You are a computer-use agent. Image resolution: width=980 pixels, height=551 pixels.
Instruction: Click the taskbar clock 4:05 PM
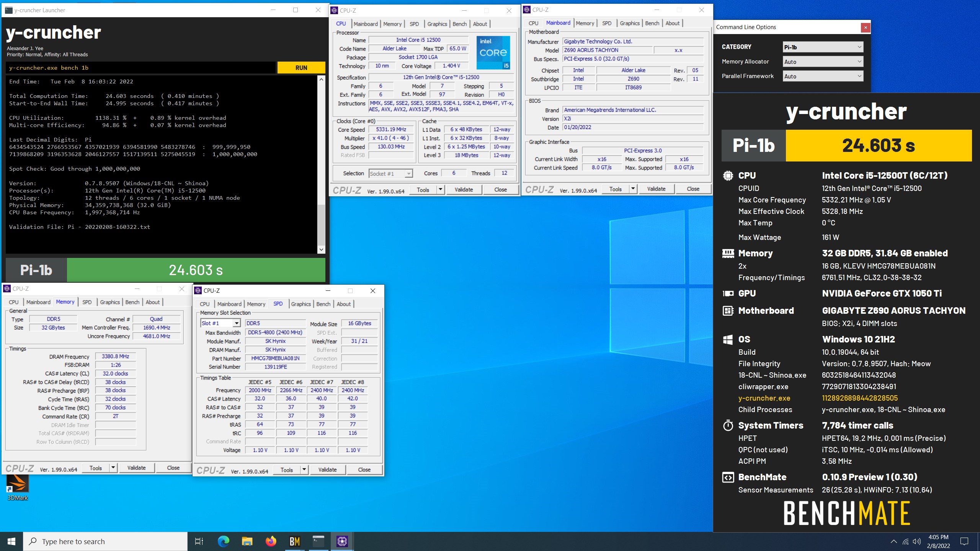[938, 541]
